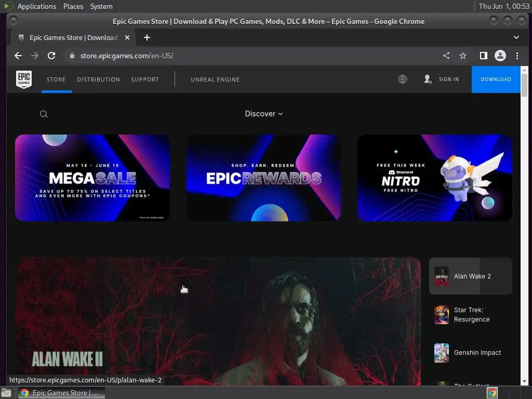Click the Star Trek: Resurgence thumbnail

442,314
